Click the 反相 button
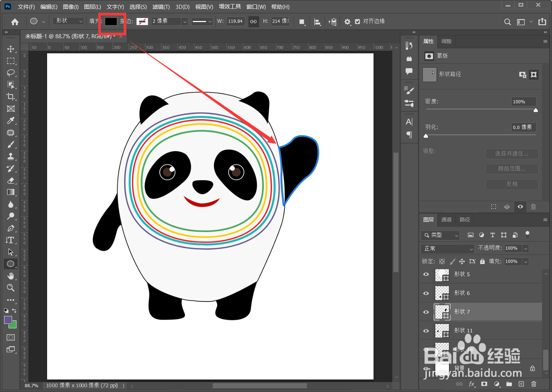 (512, 184)
